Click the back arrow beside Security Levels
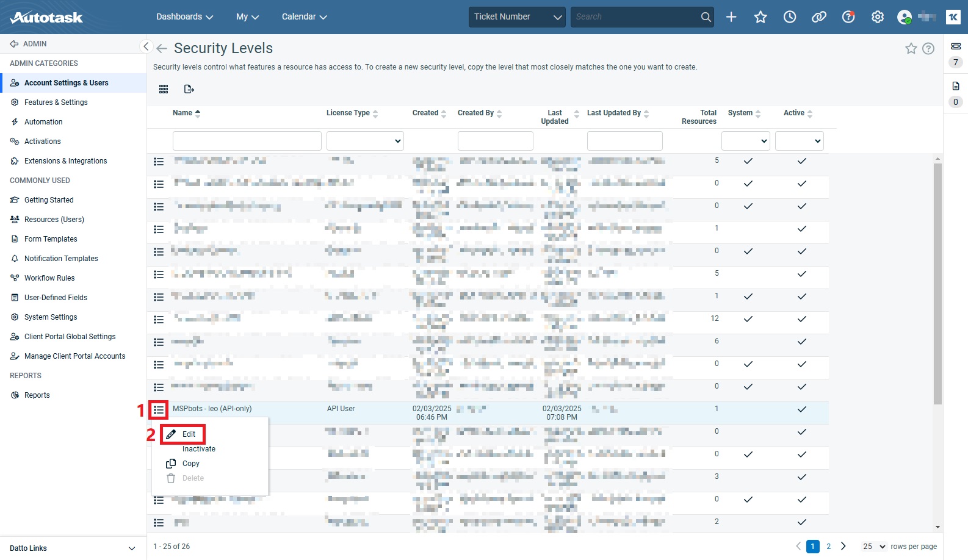 click(162, 48)
